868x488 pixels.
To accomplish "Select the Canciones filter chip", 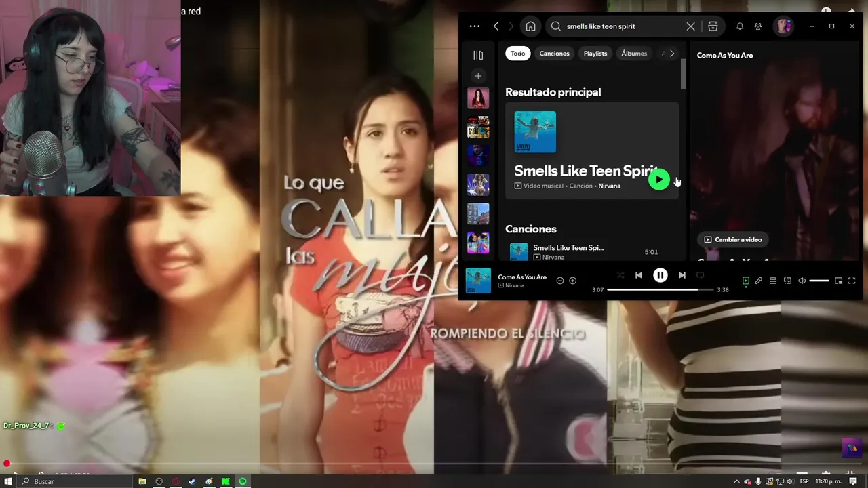I will [554, 54].
